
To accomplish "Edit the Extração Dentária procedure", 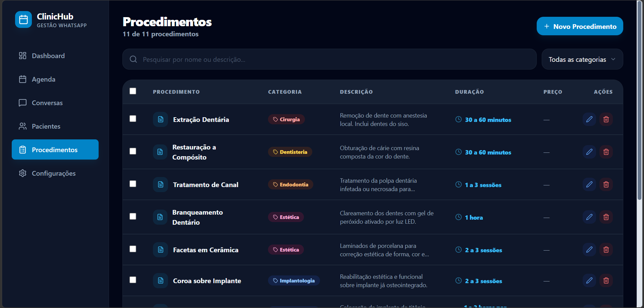I will click(x=589, y=119).
